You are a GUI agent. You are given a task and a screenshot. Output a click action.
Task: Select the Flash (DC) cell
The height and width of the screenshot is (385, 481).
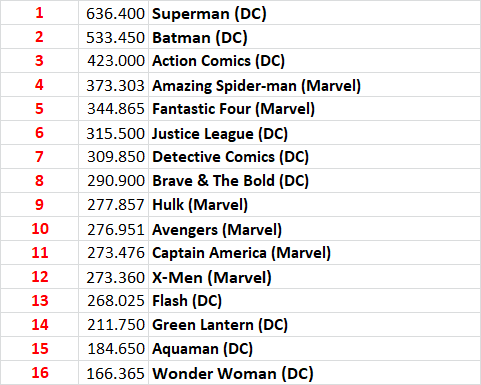pos(314,301)
